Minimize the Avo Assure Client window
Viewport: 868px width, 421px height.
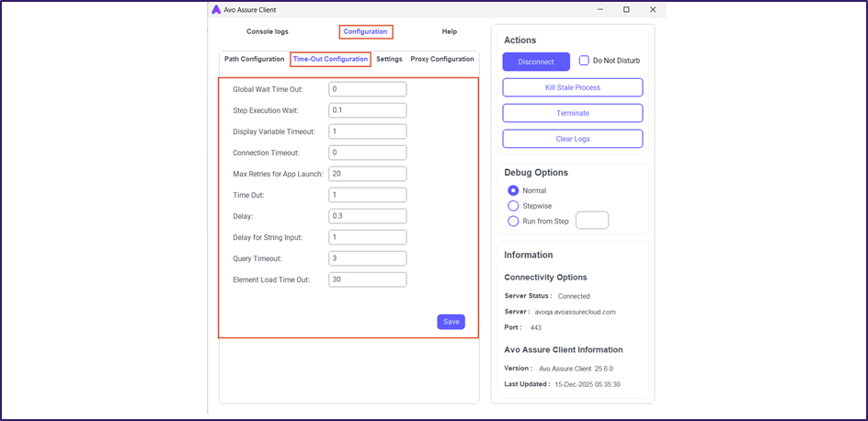599,10
